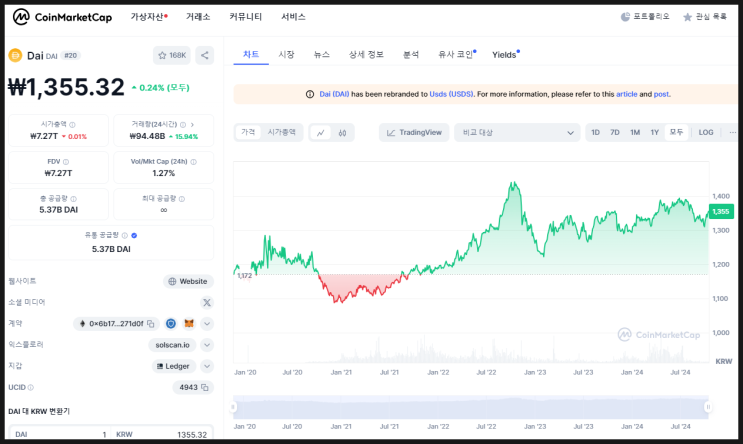Image resolution: width=743 pixels, height=444 pixels.
Task: Open the 거래소 menu
Action: [198, 17]
